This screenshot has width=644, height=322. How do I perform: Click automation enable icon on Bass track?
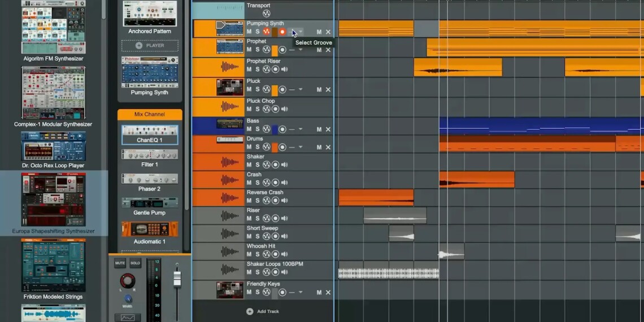(x=266, y=129)
